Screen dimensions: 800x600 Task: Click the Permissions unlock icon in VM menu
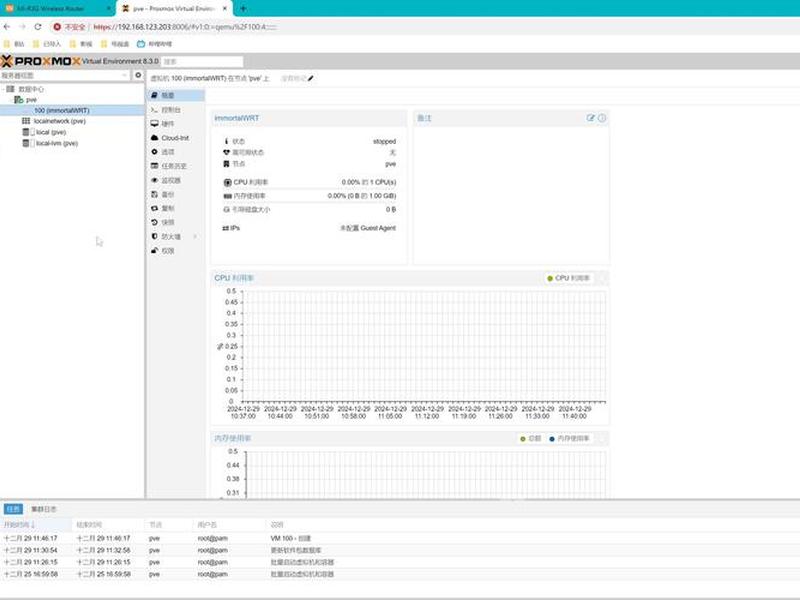tap(155, 251)
